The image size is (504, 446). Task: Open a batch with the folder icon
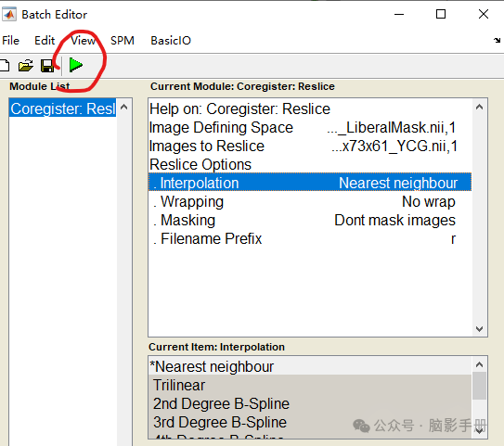click(x=26, y=66)
